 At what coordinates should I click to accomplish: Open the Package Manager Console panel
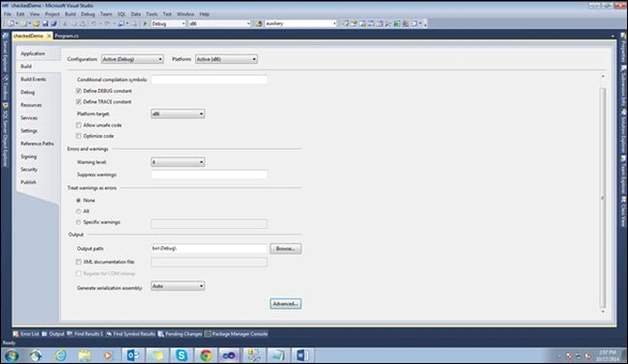click(236, 333)
